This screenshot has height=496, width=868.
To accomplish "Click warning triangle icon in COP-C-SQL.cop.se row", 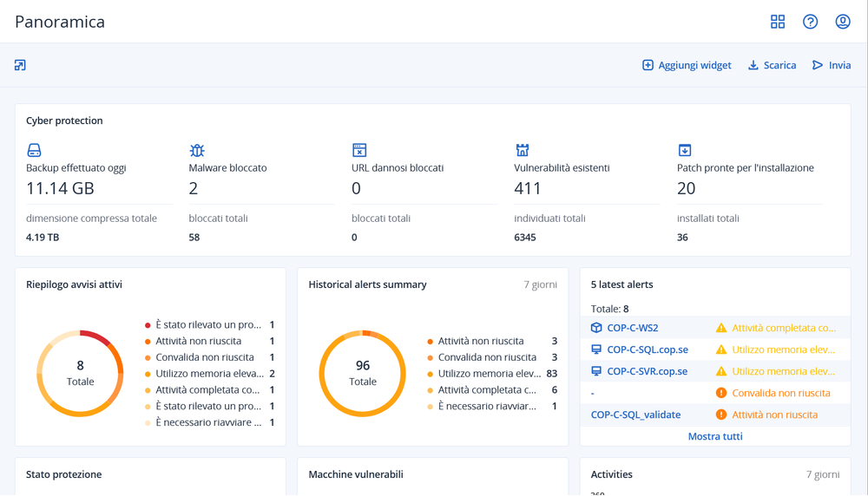I will click(x=720, y=349).
